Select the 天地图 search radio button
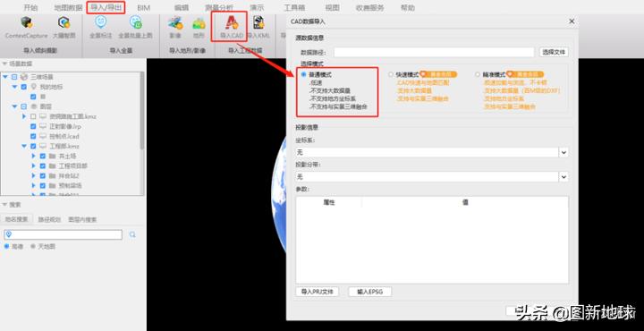The width and height of the screenshot is (644, 331). (x=34, y=246)
